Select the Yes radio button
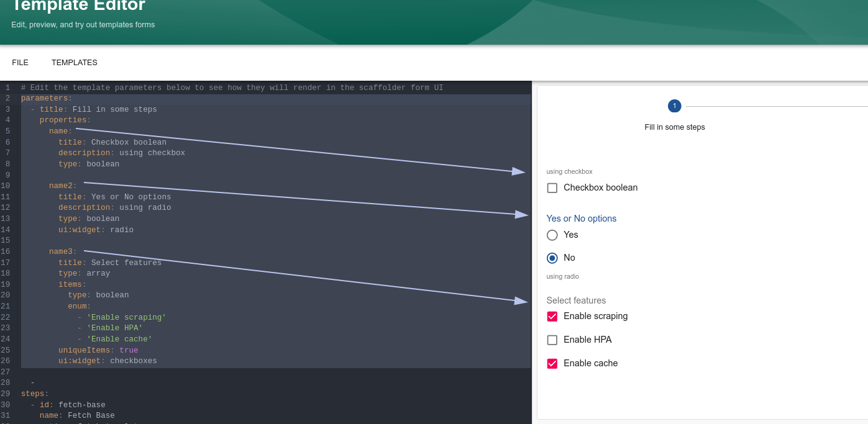868x424 pixels. [x=552, y=235]
